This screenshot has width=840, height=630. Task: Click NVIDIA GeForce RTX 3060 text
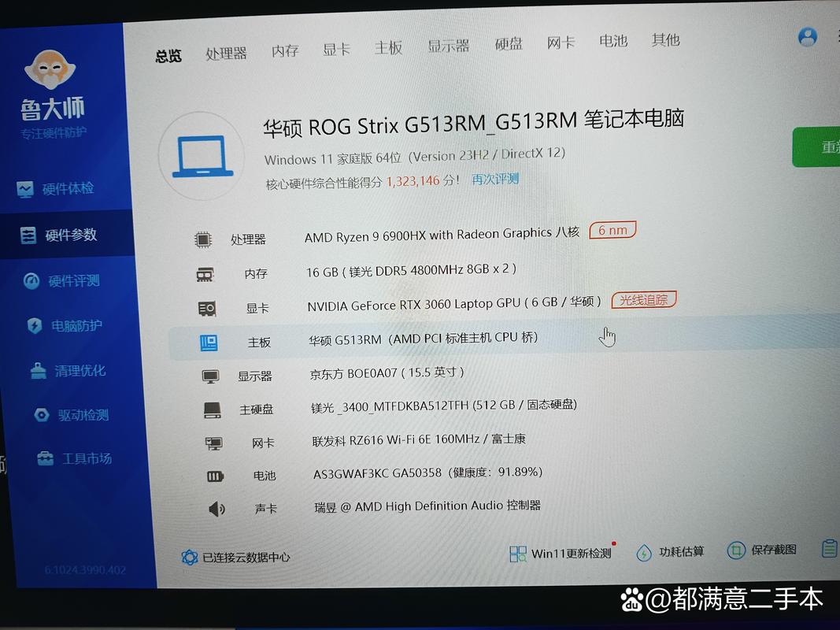(x=454, y=304)
